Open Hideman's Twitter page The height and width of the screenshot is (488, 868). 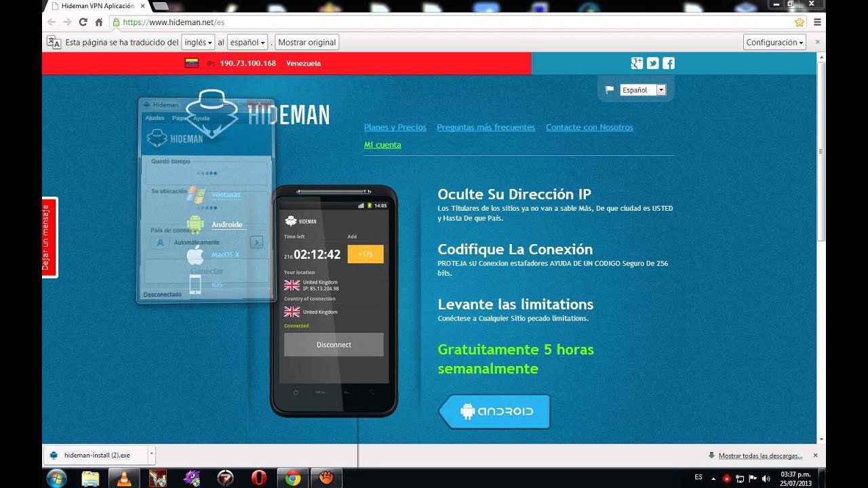tap(653, 63)
